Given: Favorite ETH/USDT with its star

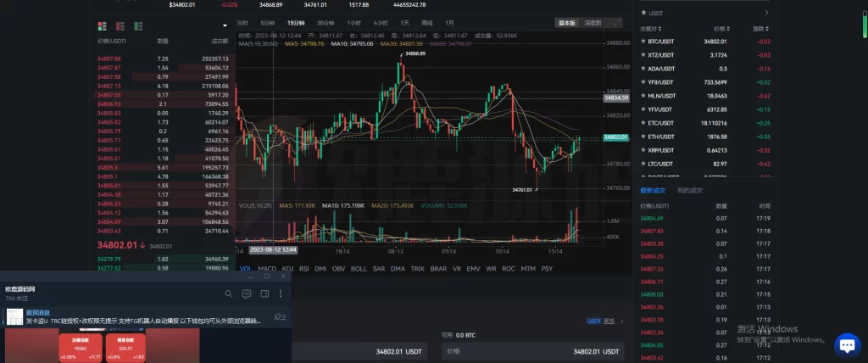Looking at the screenshot, I should pos(643,137).
